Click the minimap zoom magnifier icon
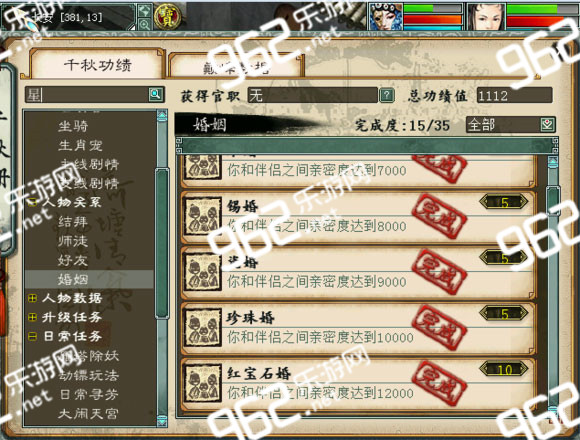The image size is (580, 440). tap(144, 24)
